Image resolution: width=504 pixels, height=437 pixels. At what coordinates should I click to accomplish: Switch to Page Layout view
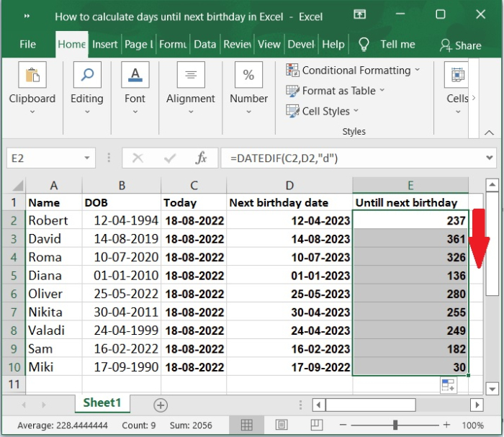pyautogui.click(x=282, y=425)
